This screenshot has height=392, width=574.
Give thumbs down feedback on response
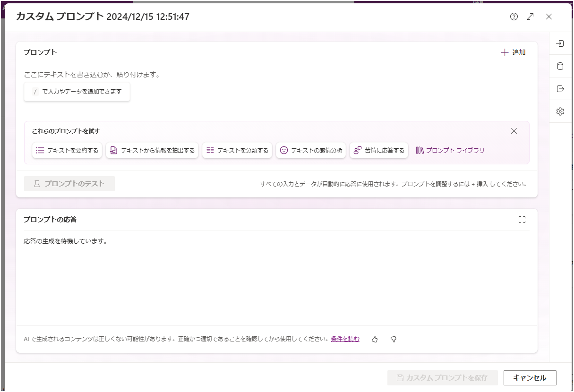[x=394, y=339]
